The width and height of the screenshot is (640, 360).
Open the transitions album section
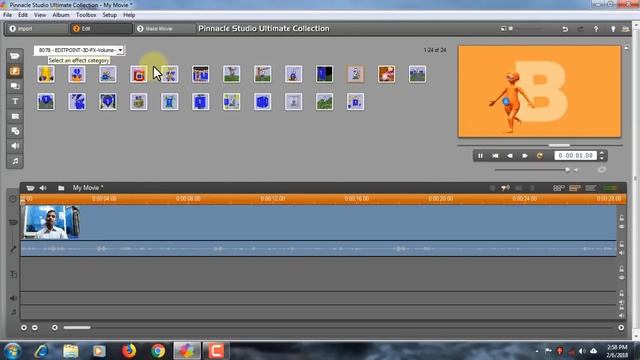(15, 86)
